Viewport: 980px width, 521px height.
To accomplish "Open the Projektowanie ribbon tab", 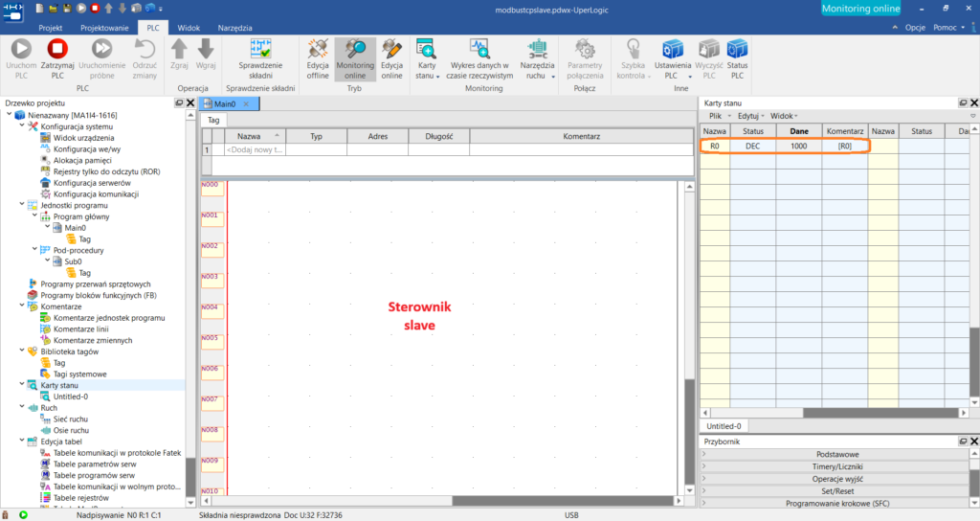I will pos(104,28).
